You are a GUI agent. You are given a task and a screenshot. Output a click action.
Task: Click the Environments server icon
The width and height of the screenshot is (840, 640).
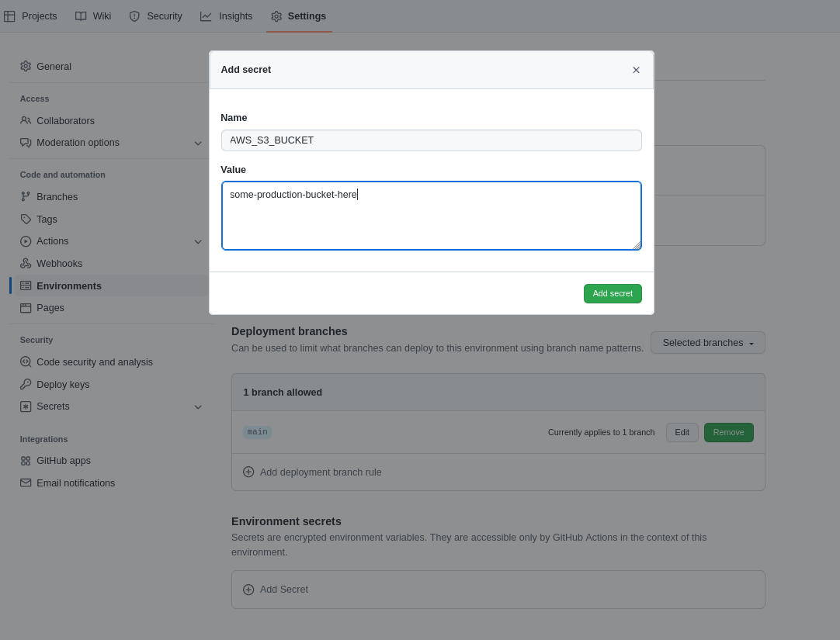pyautogui.click(x=26, y=285)
